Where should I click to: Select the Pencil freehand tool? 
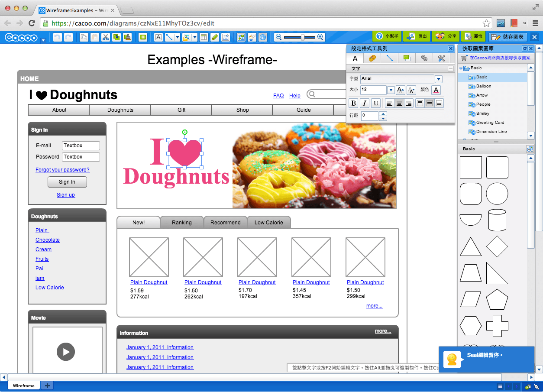pos(214,37)
